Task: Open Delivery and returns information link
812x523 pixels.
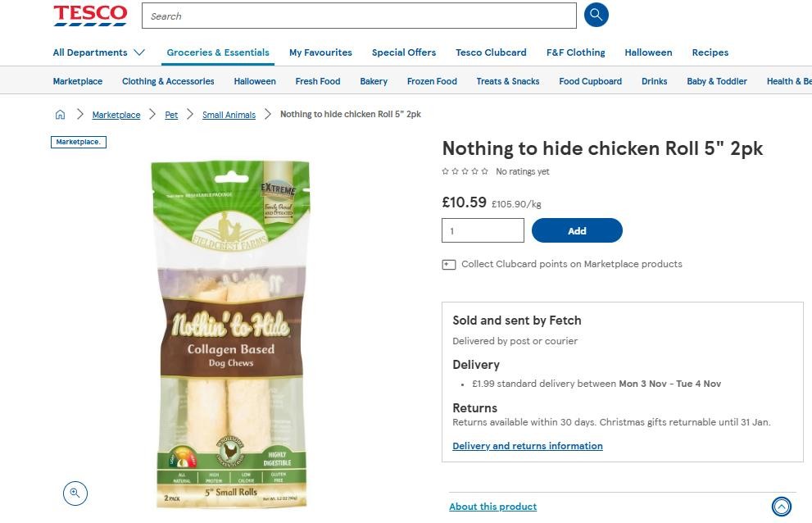Action: [528, 446]
